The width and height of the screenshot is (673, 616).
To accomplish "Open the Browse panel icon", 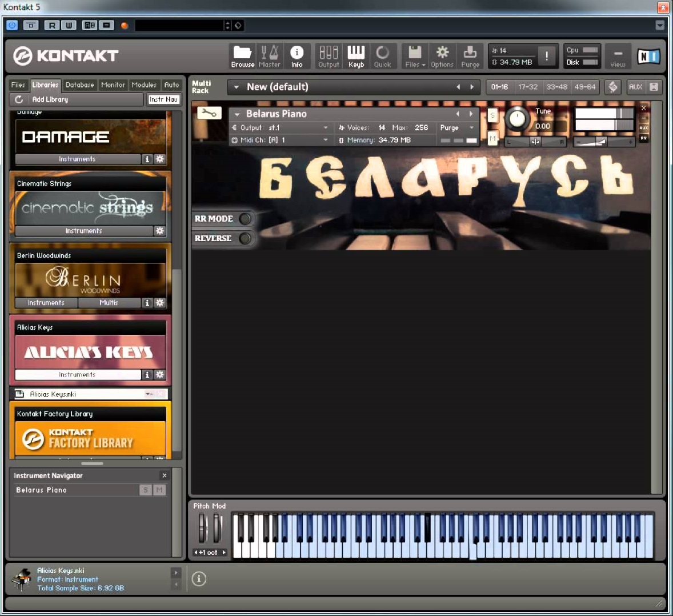I will pyautogui.click(x=242, y=56).
